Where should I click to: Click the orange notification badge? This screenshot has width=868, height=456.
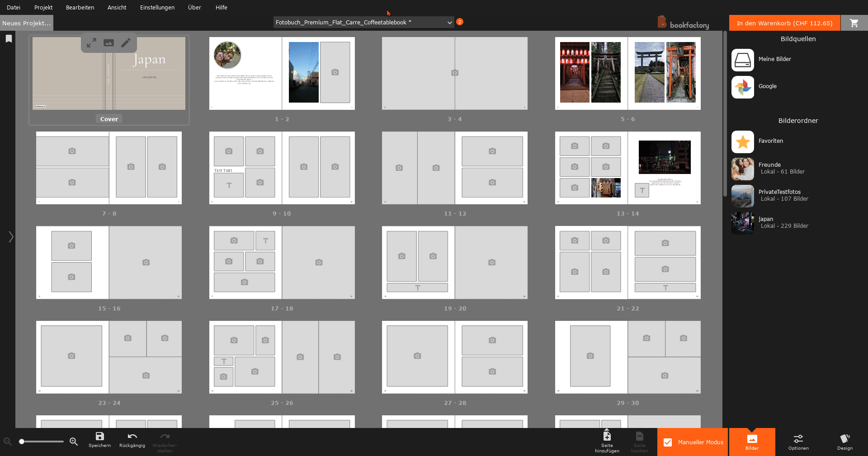[x=460, y=22]
